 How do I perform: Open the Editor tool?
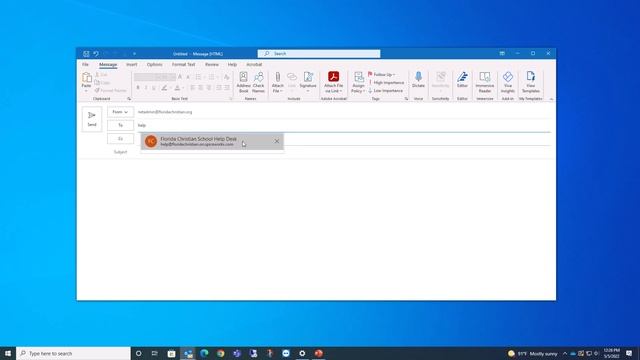point(462,80)
